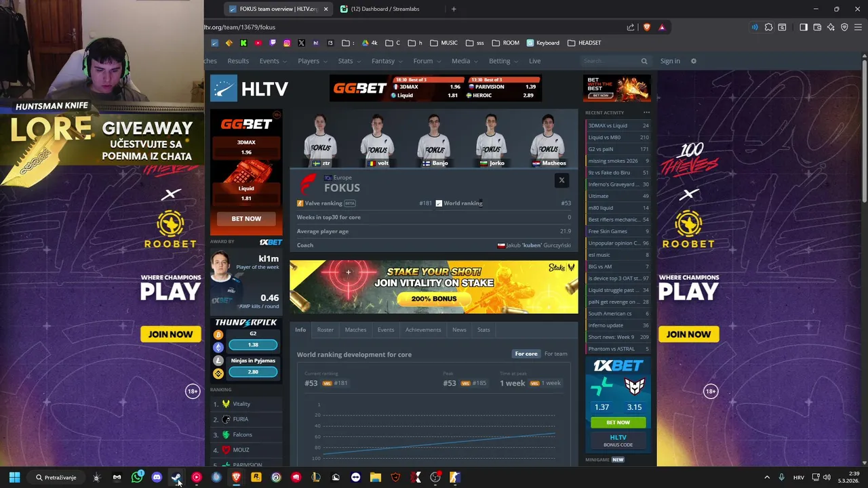Image resolution: width=868 pixels, height=488 pixels.
Task: Open the Brave Wallet icon
Action: coord(817,27)
